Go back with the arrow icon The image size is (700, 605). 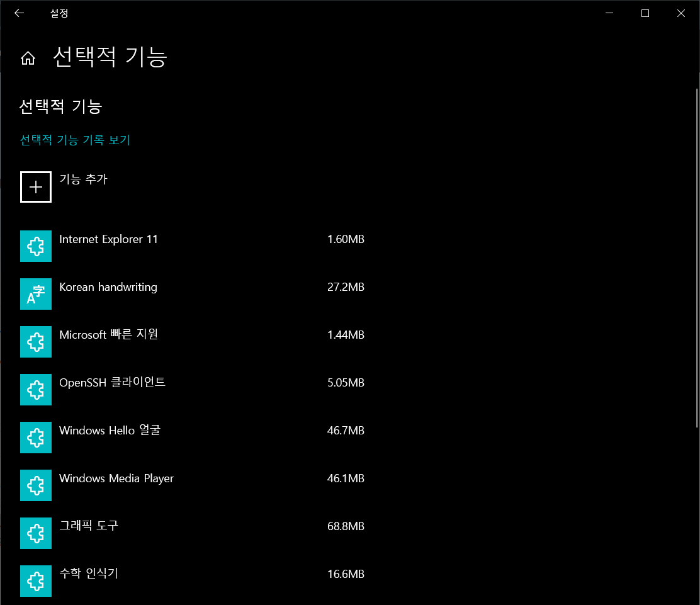19,13
